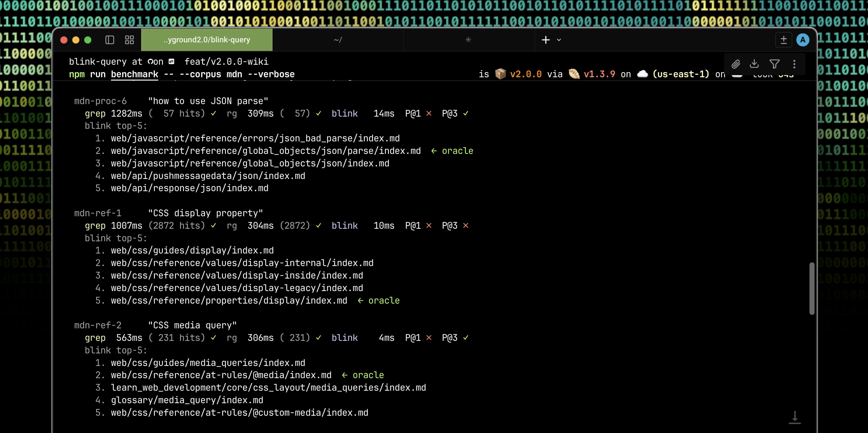Click the underlined 'benchmark' command text

[x=134, y=75]
